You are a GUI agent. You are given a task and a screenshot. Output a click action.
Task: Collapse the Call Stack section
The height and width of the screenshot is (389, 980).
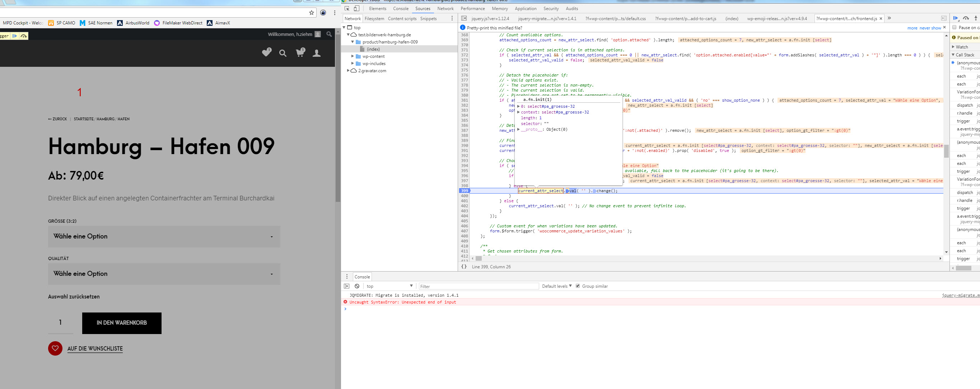pyautogui.click(x=954, y=55)
